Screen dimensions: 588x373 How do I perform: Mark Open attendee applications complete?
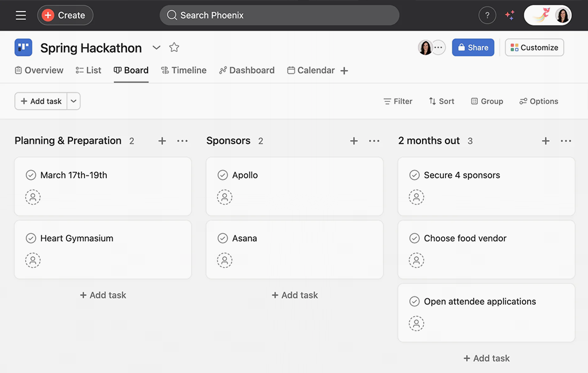pyautogui.click(x=415, y=301)
